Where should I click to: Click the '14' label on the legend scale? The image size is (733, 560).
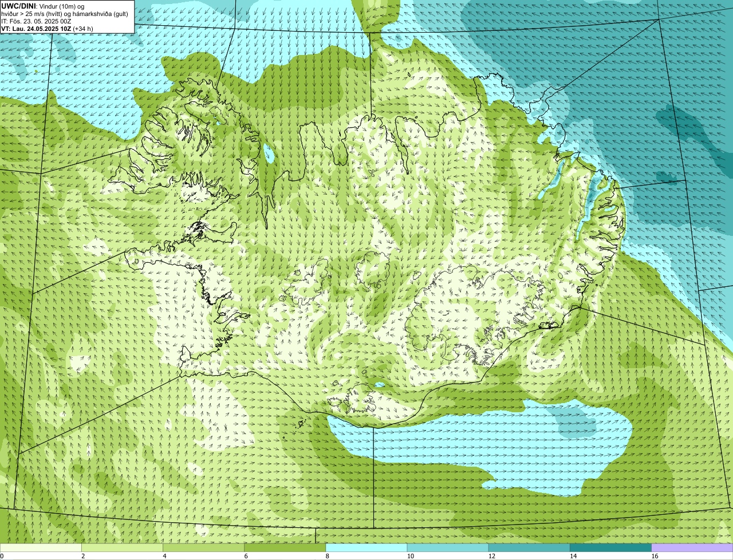573,556
